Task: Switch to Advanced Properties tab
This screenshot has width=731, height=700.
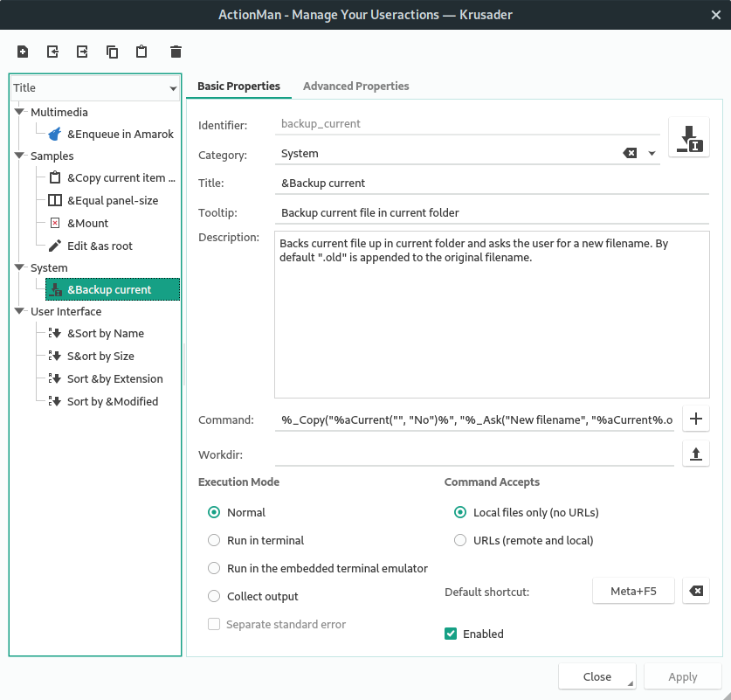Action: 355,87
